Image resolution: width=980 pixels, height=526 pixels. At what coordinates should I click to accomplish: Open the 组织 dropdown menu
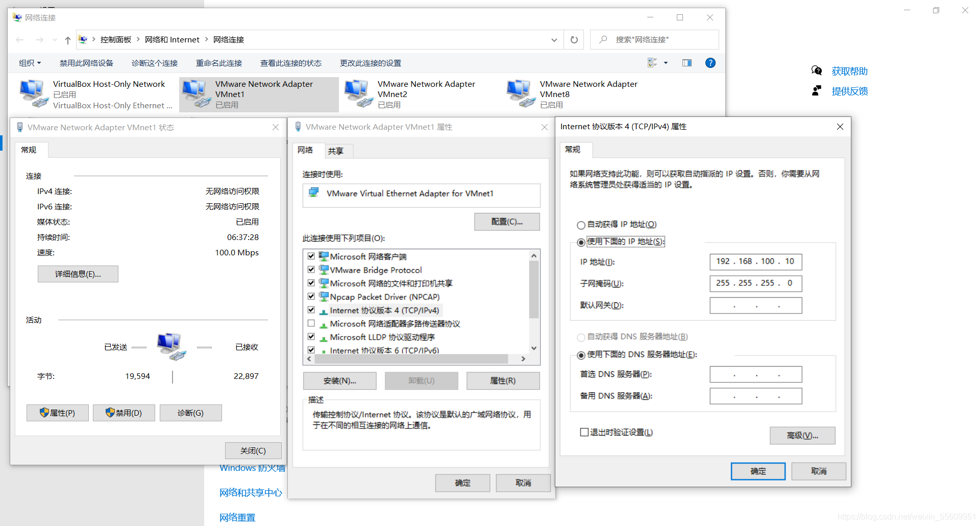click(x=30, y=63)
